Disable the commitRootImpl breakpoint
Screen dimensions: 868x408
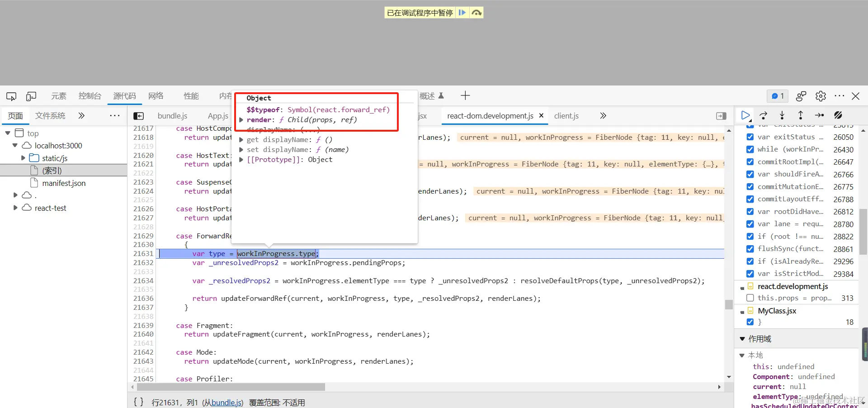click(750, 162)
